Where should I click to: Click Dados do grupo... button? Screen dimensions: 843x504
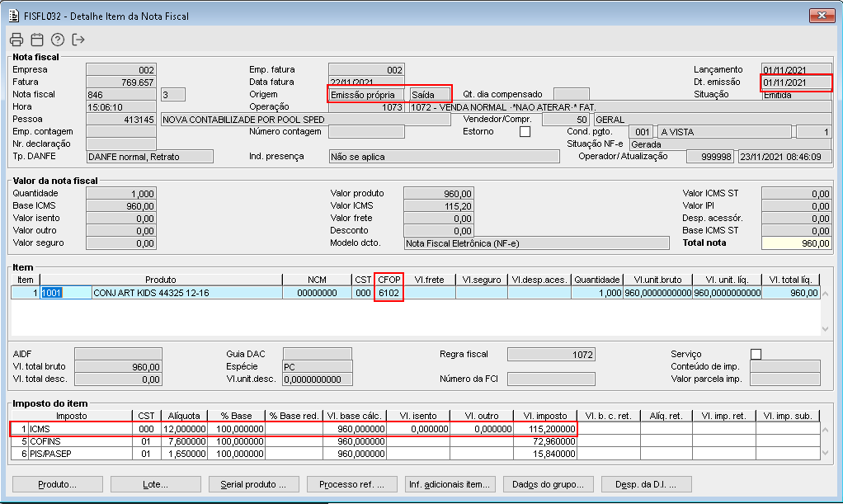548,484
